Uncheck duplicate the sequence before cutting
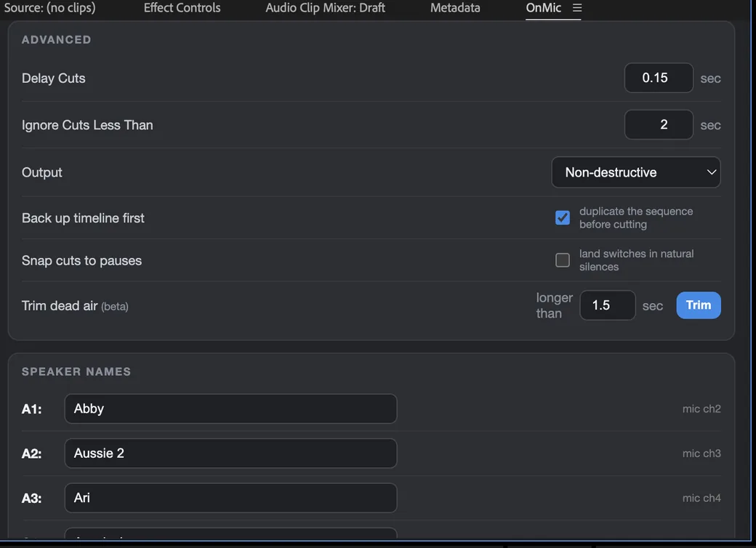The height and width of the screenshot is (548, 756). [x=562, y=217]
